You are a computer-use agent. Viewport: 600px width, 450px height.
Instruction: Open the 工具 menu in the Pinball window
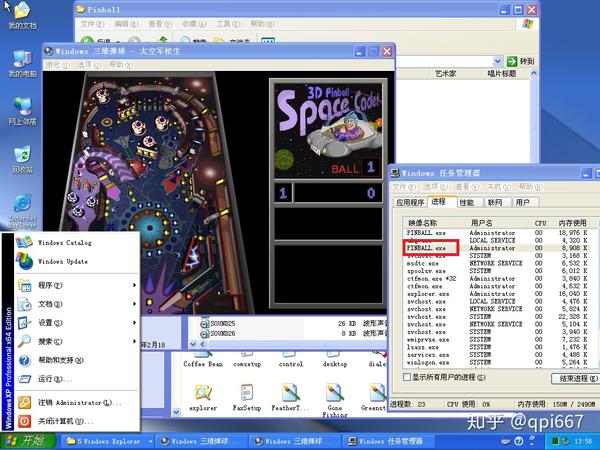pyautogui.click(x=228, y=24)
